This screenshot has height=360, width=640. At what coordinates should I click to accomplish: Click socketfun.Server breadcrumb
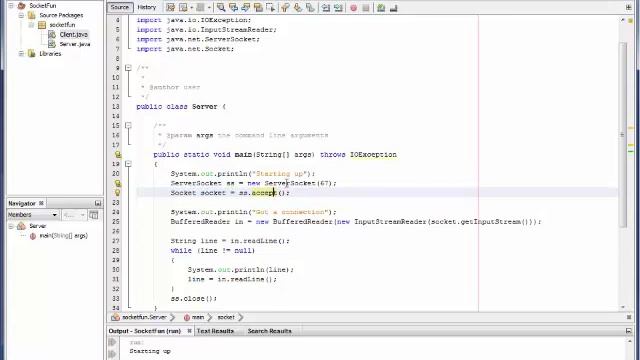(144, 317)
